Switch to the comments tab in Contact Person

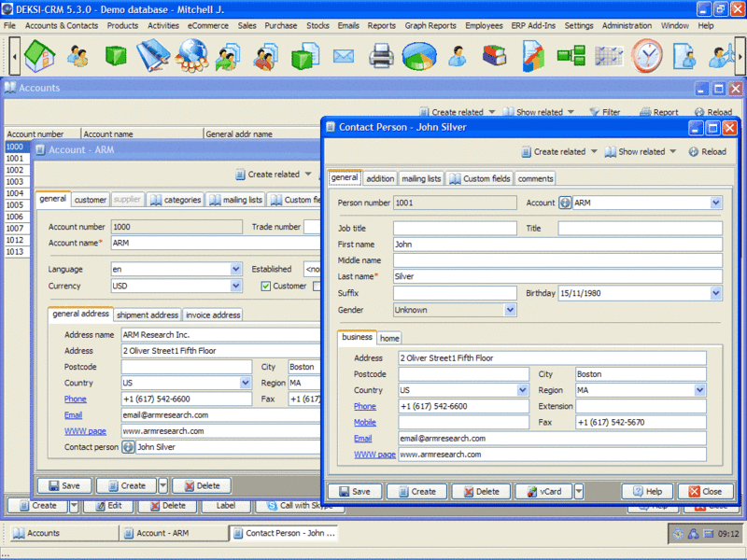535,178
